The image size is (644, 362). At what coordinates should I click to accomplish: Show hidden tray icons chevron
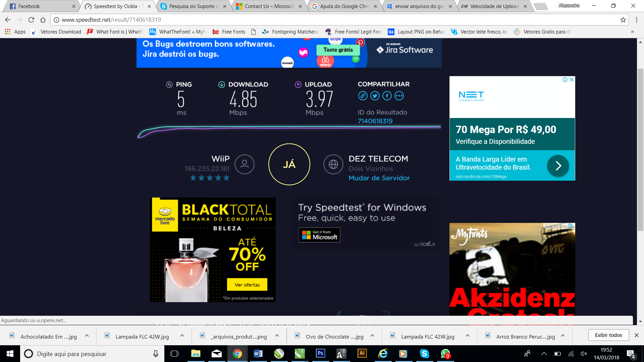click(544, 354)
